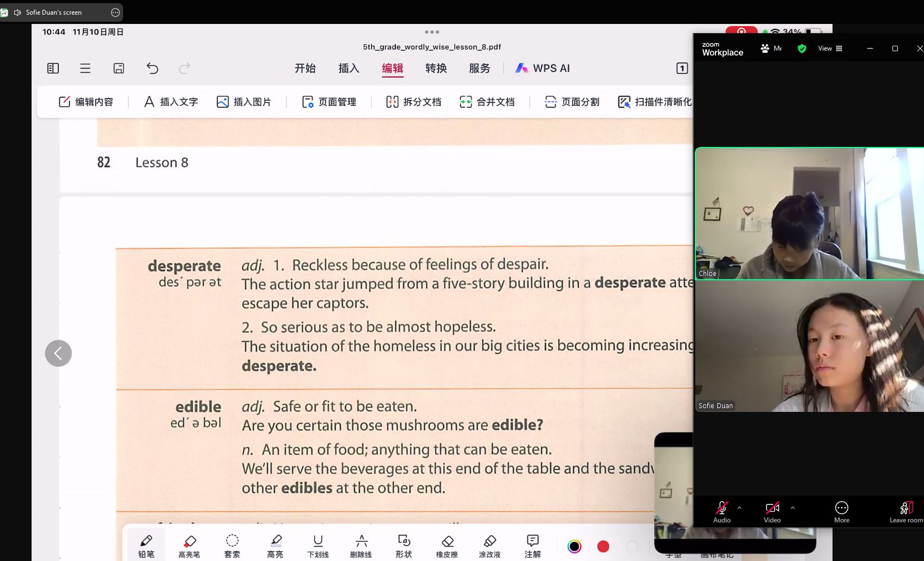Switch to the 开始 tab
Screen dimensions: 924x561
point(305,68)
